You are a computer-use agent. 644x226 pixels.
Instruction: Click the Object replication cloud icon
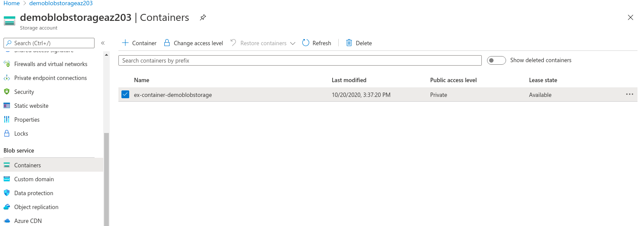7,207
